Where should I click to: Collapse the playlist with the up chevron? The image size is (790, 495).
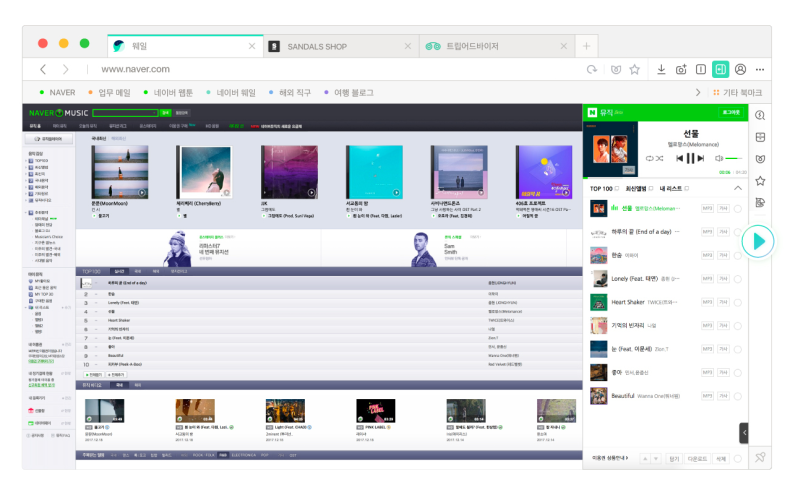click(x=738, y=188)
